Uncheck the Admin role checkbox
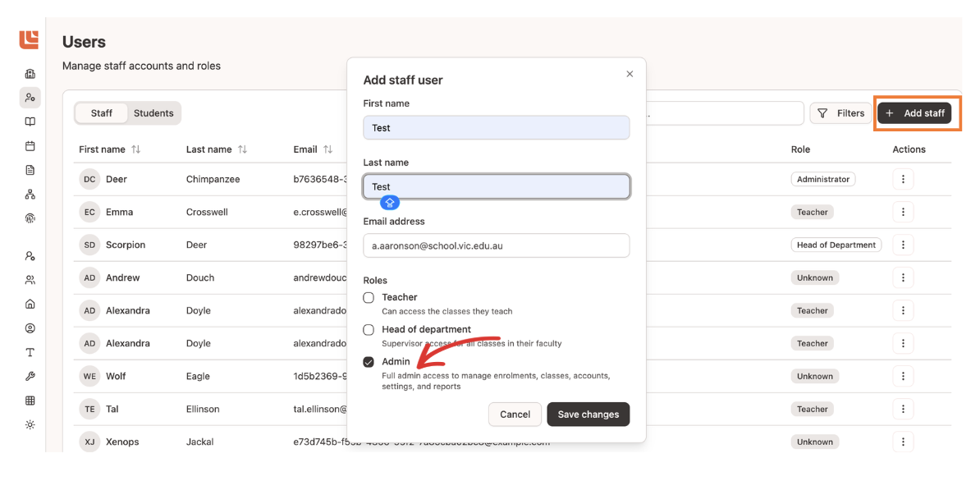 369,362
